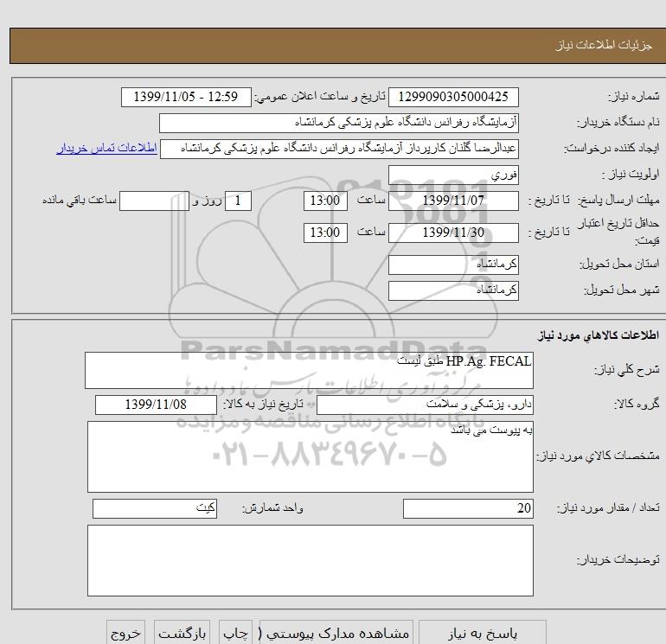Click the 'ساعت باقی مانده' label
Image resolution: width=666 pixels, height=644 pixels.
pyautogui.click(x=80, y=201)
